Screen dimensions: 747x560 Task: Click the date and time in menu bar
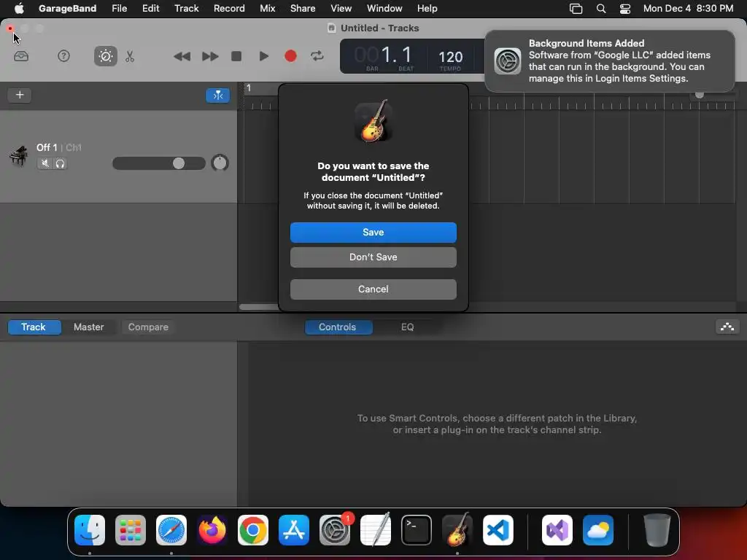coord(688,8)
